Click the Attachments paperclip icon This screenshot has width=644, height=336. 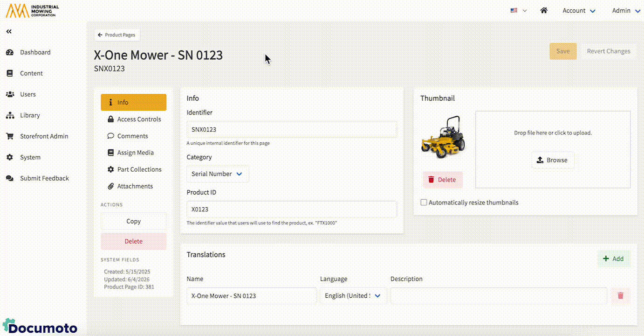coord(110,186)
